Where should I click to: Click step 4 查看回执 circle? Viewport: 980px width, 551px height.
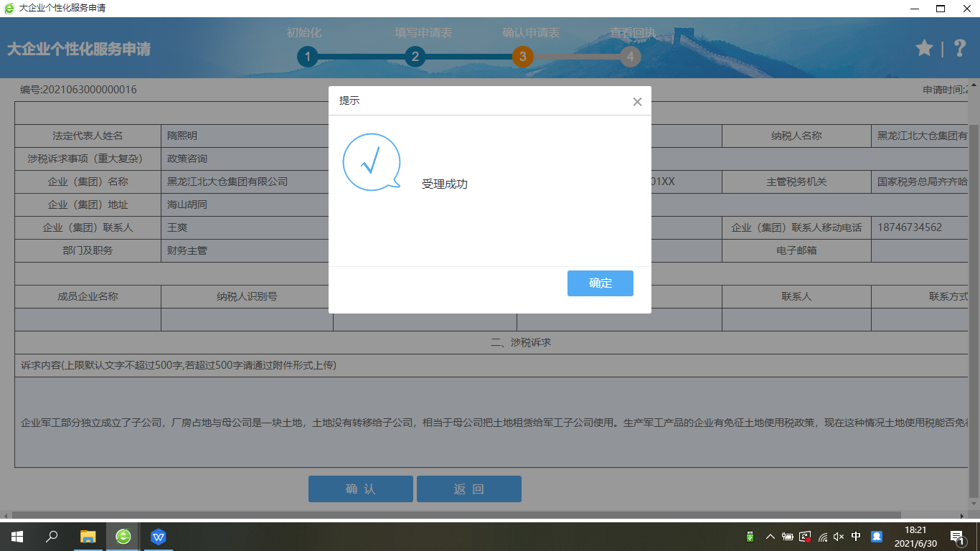pos(630,57)
